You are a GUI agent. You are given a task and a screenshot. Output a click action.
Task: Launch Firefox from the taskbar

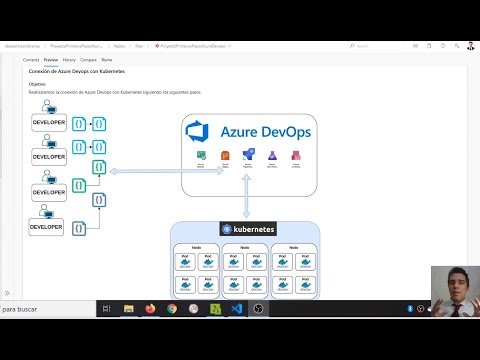pos(150,309)
